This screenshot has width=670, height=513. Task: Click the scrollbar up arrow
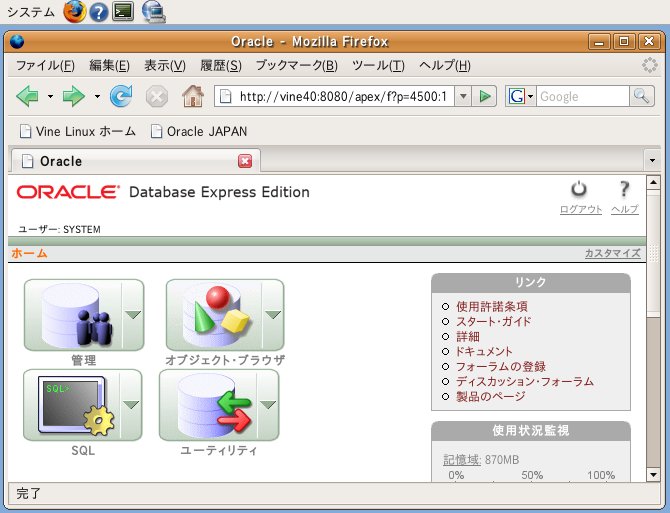[x=653, y=183]
